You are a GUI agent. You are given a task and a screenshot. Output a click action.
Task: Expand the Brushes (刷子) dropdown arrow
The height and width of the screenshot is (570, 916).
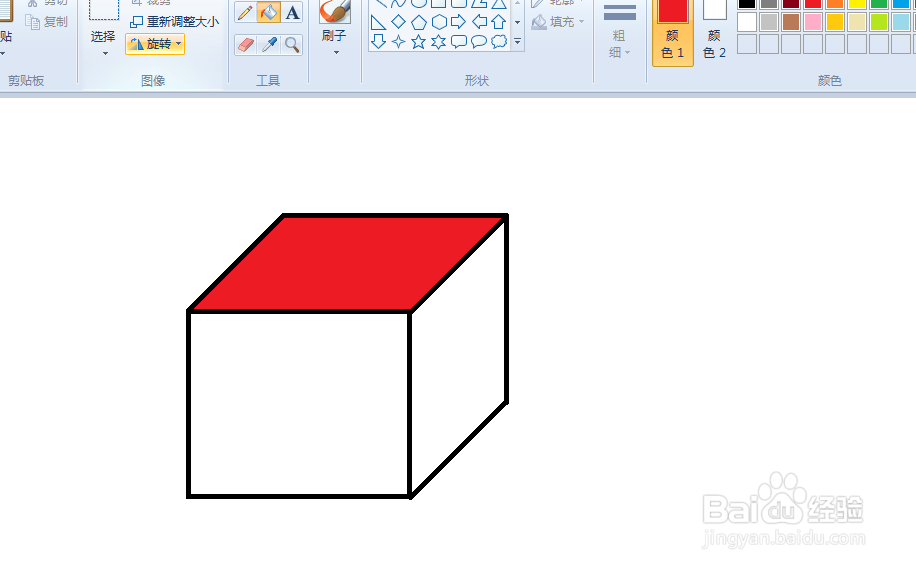pyautogui.click(x=336, y=53)
